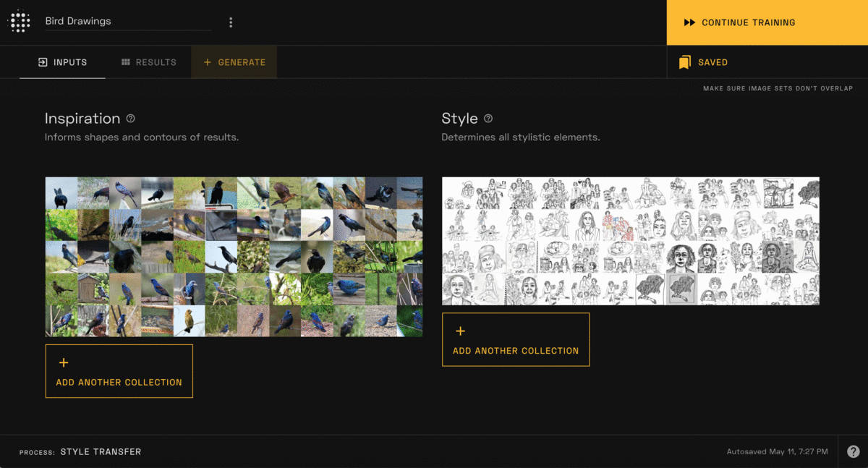
Task: Open the project options three-dot menu
Action: coord(231,22)
